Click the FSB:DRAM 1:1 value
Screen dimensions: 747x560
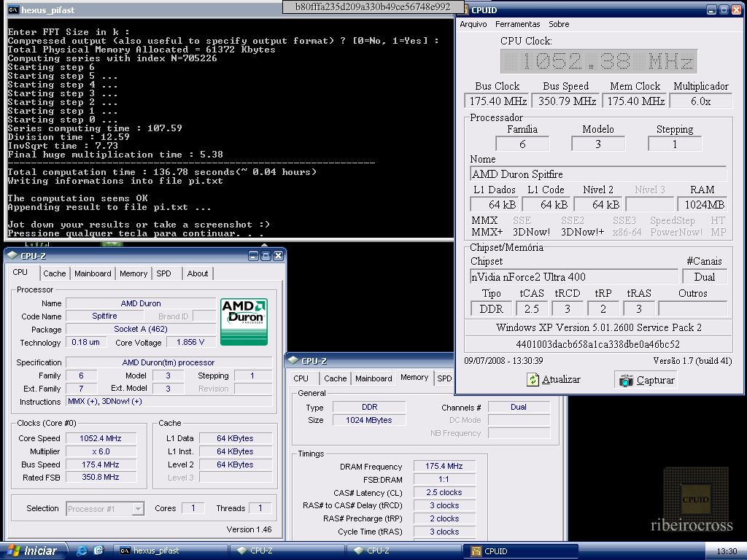[x=444, y=480]
